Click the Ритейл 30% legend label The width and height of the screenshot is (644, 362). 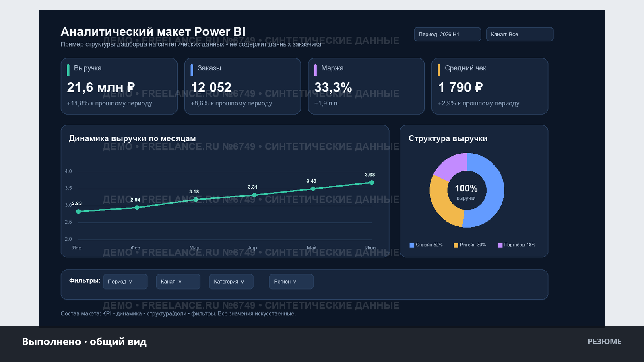click(473, 245)
